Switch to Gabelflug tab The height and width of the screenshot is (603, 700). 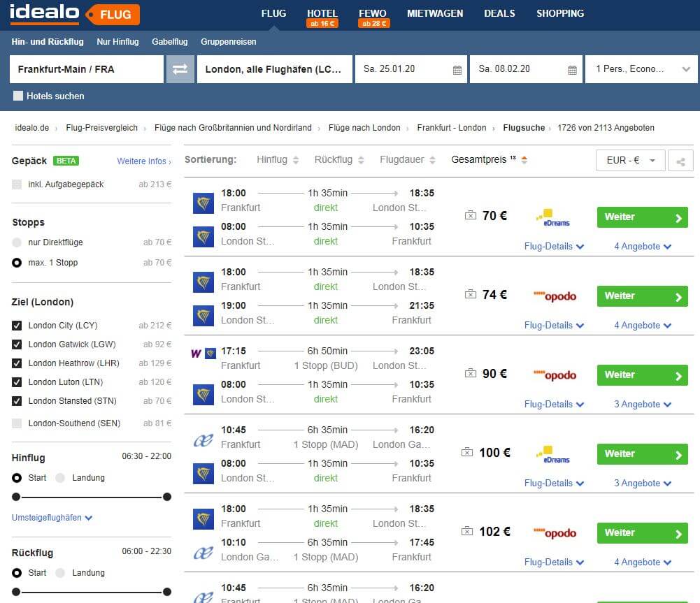click(170, 41)
